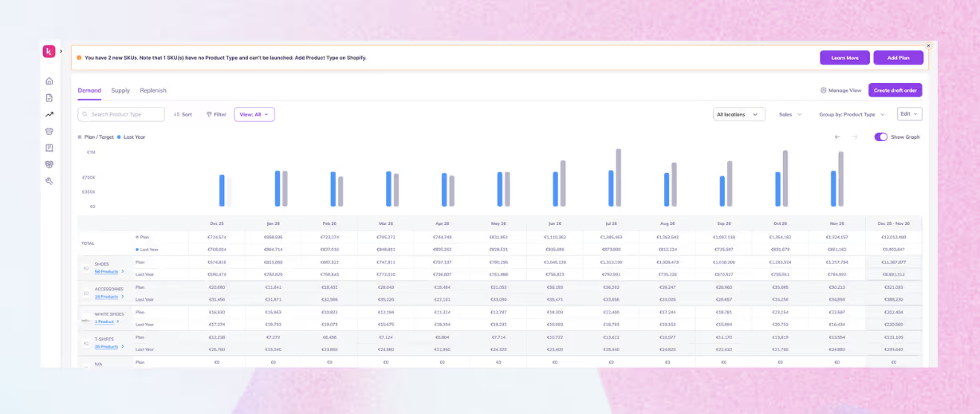
Task: Open the ledger book icon in the sidebar
Action: pyautogui.click(x=49, y=148)
